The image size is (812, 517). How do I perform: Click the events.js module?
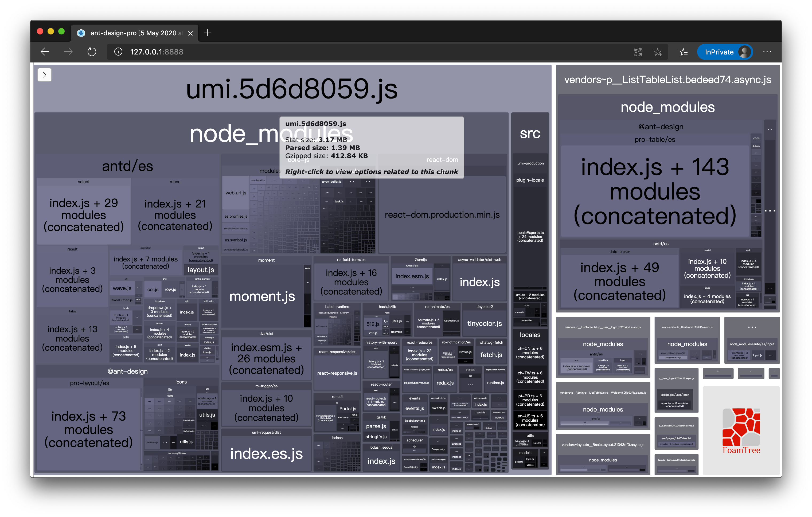[x=415, y=409]
